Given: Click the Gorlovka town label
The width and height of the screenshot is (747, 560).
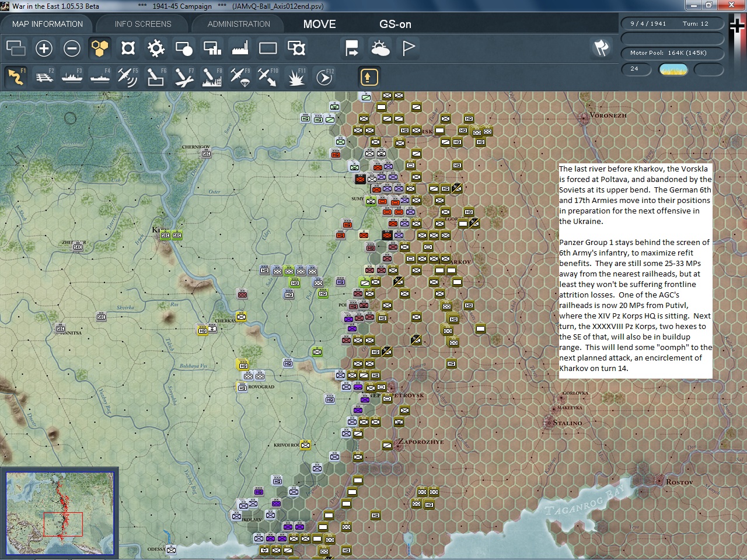Looking at the screenshot, I should [575, 393].
